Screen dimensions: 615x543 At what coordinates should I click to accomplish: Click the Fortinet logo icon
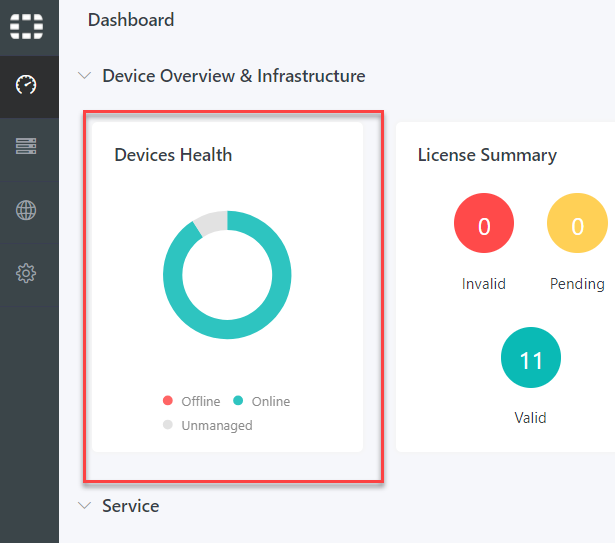coord(26,26)
